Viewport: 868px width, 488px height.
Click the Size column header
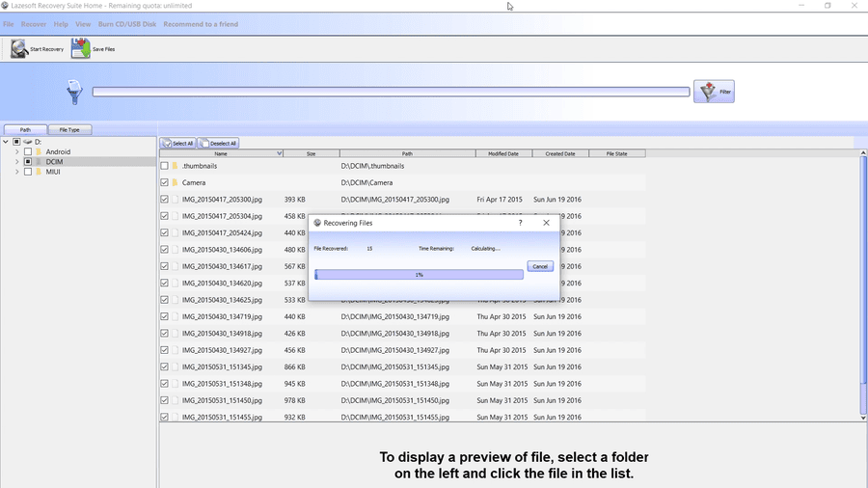[312, 153]
